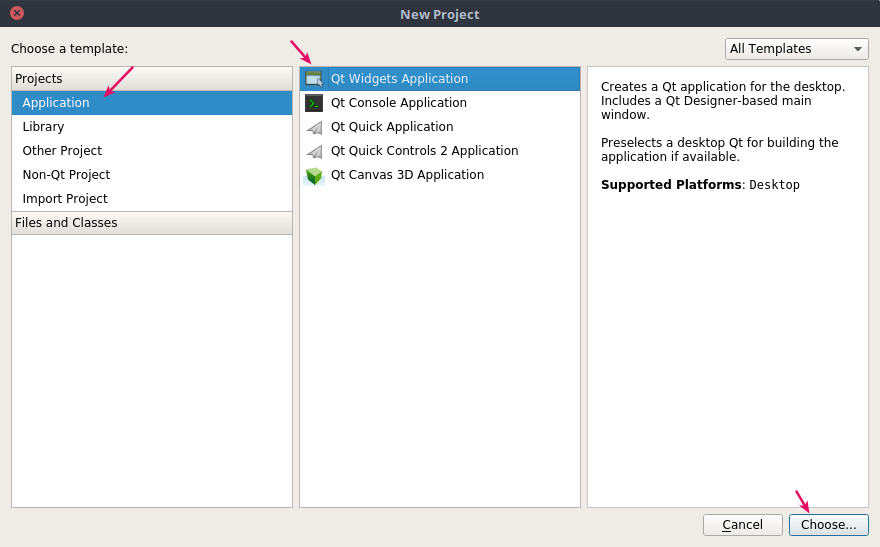Select the Import Project category

[x=65, y=199]
